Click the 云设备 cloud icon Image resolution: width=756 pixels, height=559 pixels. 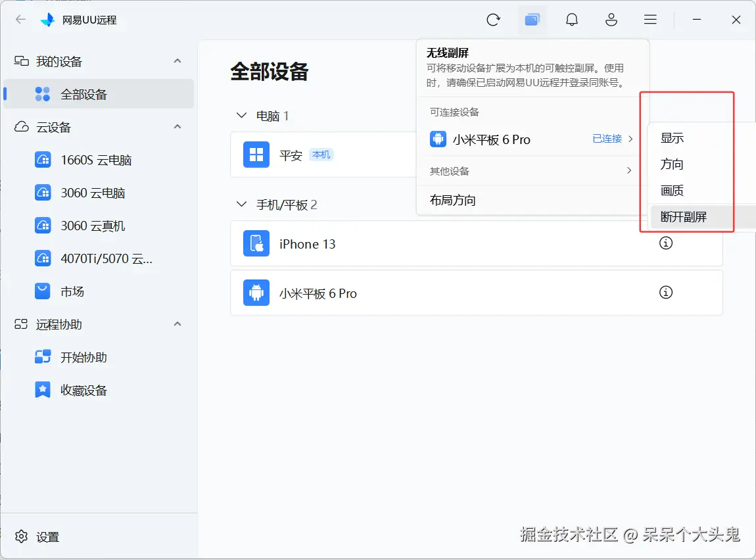pos(21,127)
